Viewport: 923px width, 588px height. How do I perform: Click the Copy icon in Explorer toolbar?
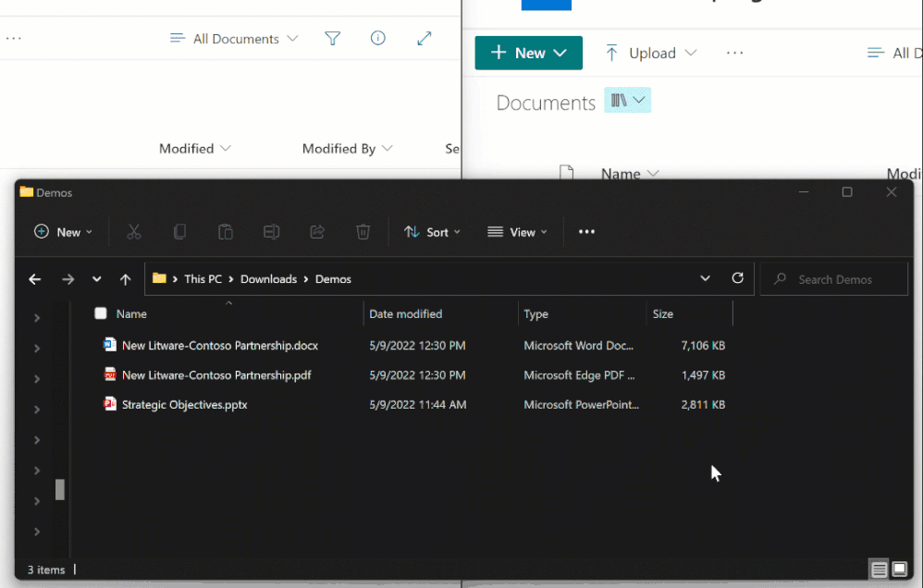coord(179,232)
